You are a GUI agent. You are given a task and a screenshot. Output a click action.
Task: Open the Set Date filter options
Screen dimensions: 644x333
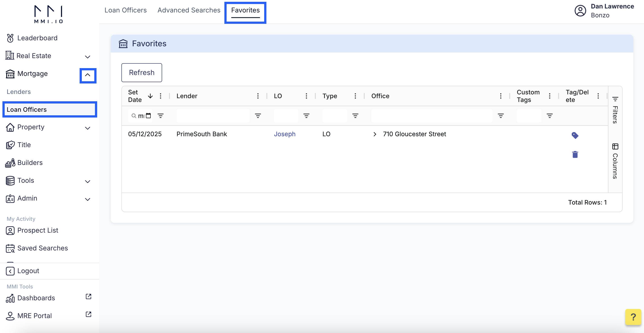(x=161, y=116)
